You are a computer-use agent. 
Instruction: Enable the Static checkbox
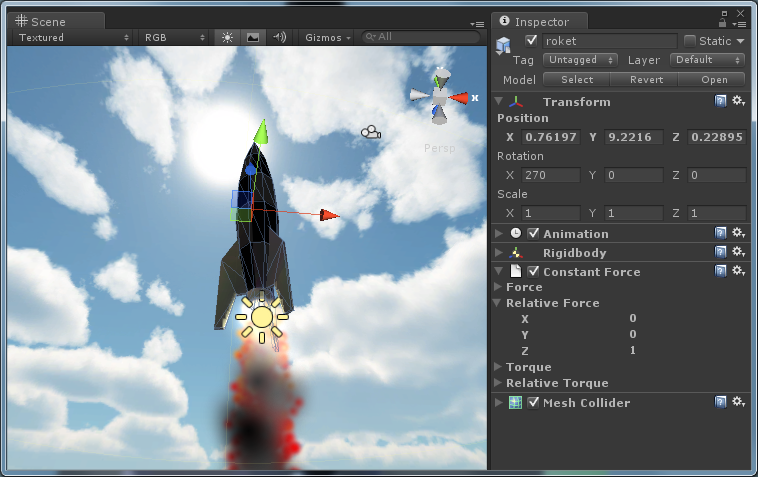[x=690, y=41]
